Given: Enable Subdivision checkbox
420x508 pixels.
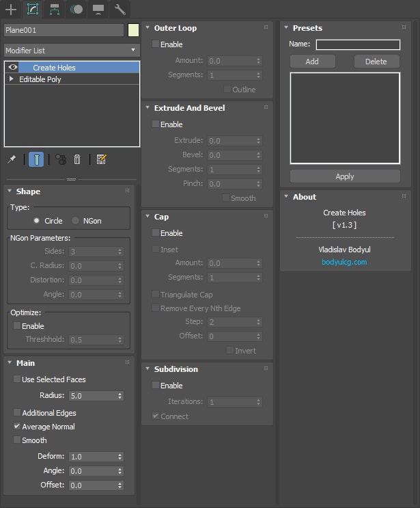Looking at the screenshot, I should [x=156, y=385].
